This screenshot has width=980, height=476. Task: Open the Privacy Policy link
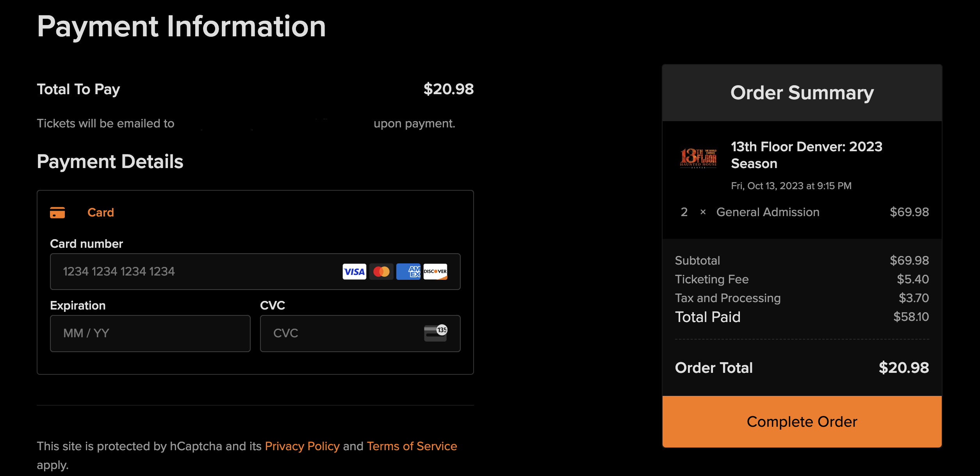302,446
